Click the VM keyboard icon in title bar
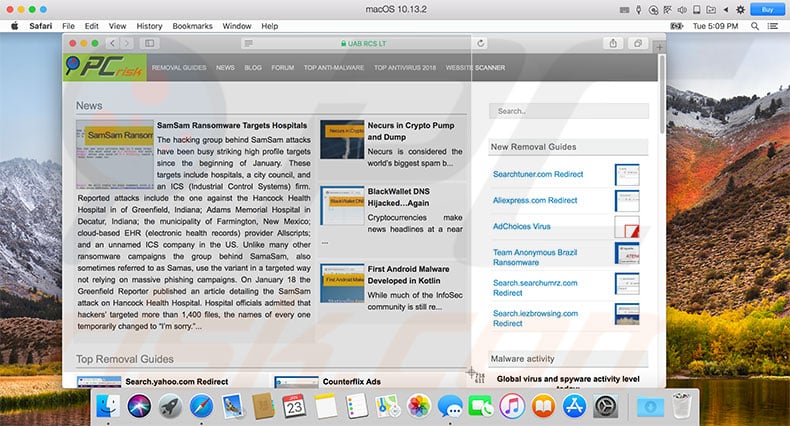Image resolution: width=790 pixels, height=426 pixels. [x=624, y=10]
